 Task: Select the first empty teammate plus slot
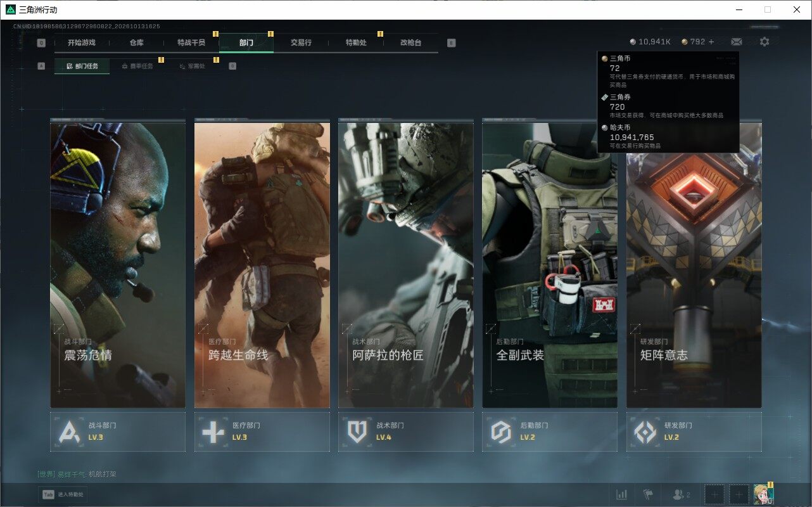pyautogui.click(x=714, y=494)
